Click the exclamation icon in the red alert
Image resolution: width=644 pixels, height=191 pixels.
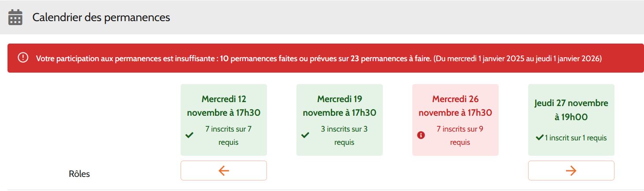click(x=23, y=58)
